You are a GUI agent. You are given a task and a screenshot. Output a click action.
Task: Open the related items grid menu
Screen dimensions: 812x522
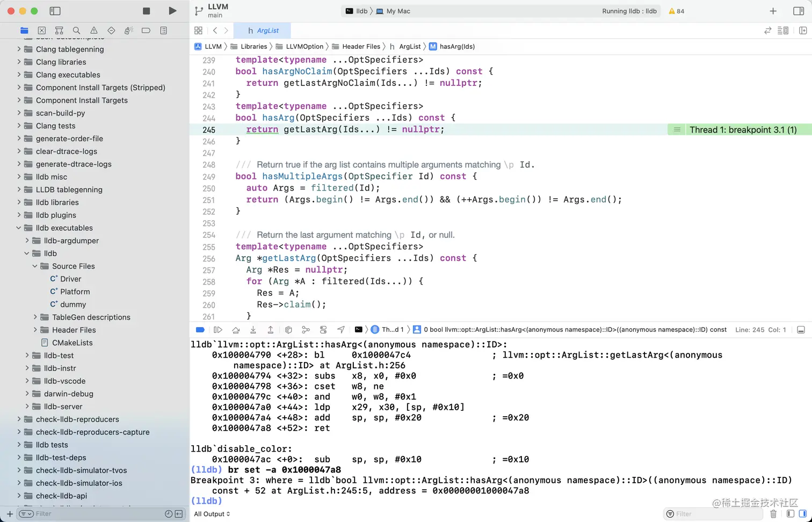(x=199, y=31)
